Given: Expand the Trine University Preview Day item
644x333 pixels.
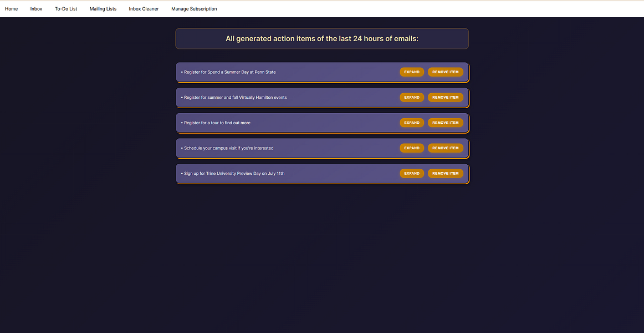Looking at the screenshot, I should tap(412, 173).
